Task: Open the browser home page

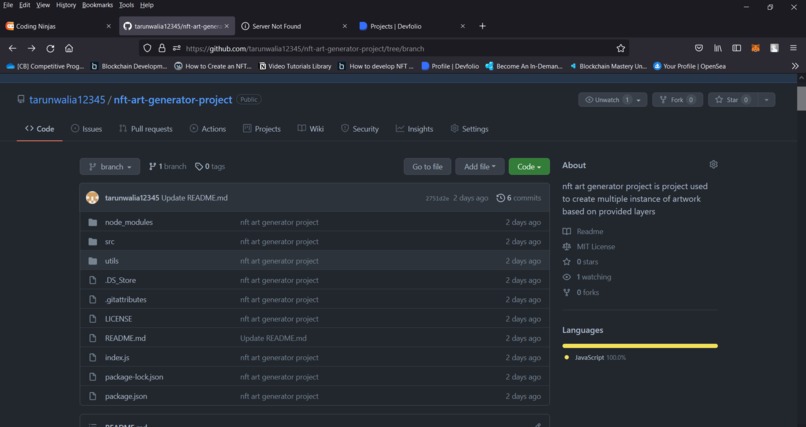Action: (x=69, y=48)
